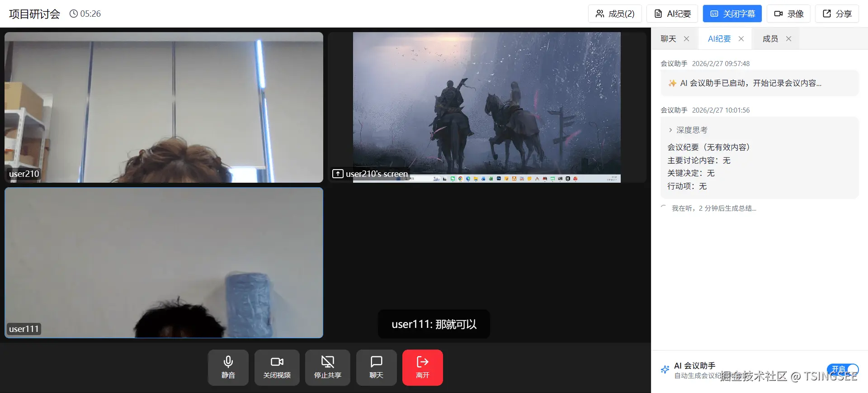868x393 pixels.
Task: Click the caption 'user111: 那就可以'
Action: tap(434, 324)
